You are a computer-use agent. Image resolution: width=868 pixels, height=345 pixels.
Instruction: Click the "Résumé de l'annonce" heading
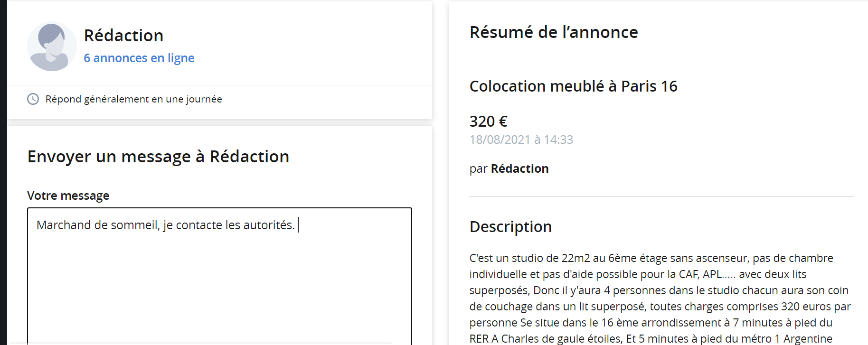(x=553, y=32)
